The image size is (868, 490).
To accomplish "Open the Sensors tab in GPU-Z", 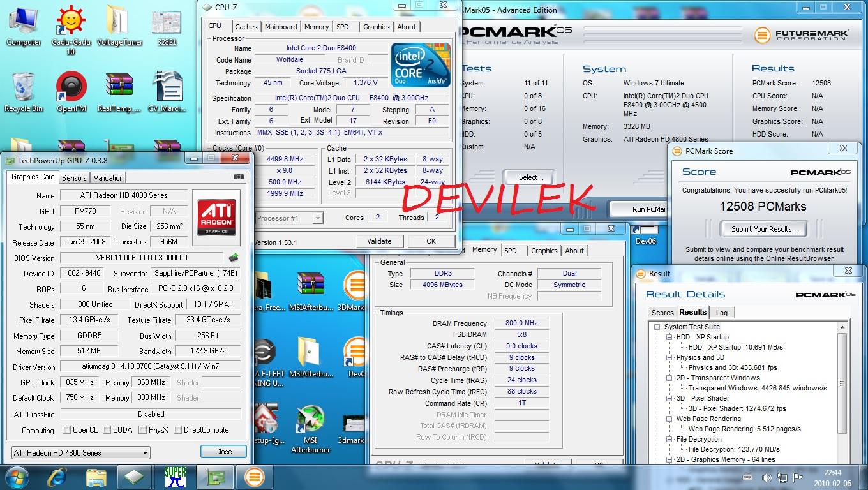I will 74,178.
